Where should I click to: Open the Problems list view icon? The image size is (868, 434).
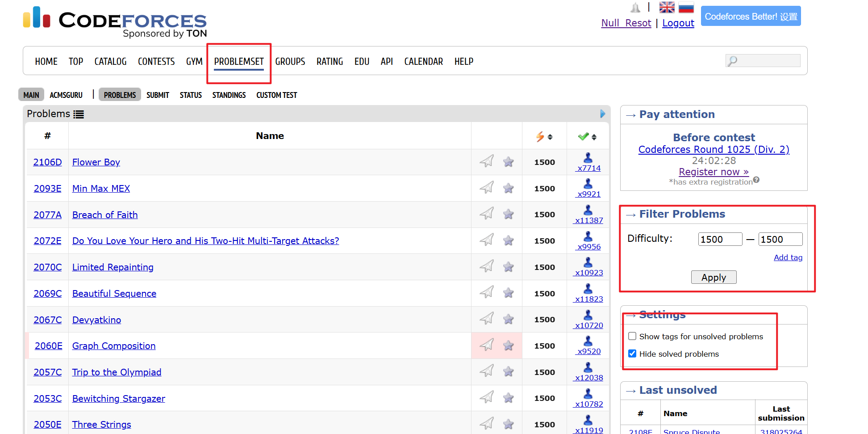tap(79, 114)
